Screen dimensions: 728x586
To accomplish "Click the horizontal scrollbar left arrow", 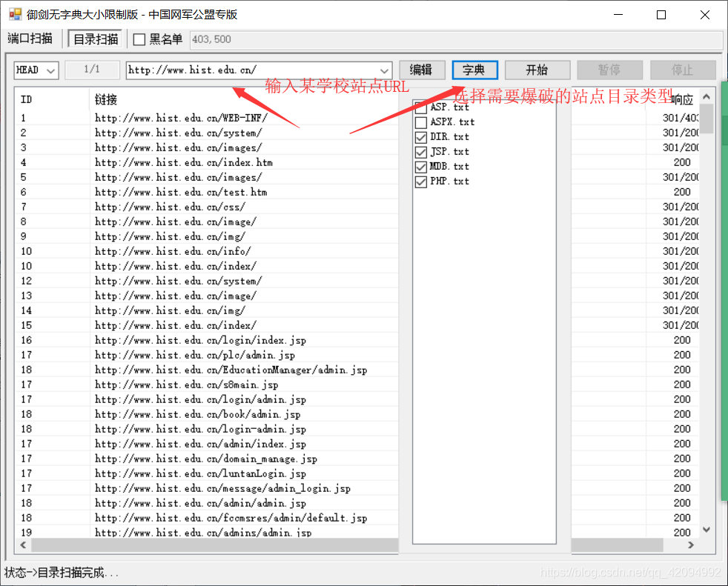I will pos(23,545).
